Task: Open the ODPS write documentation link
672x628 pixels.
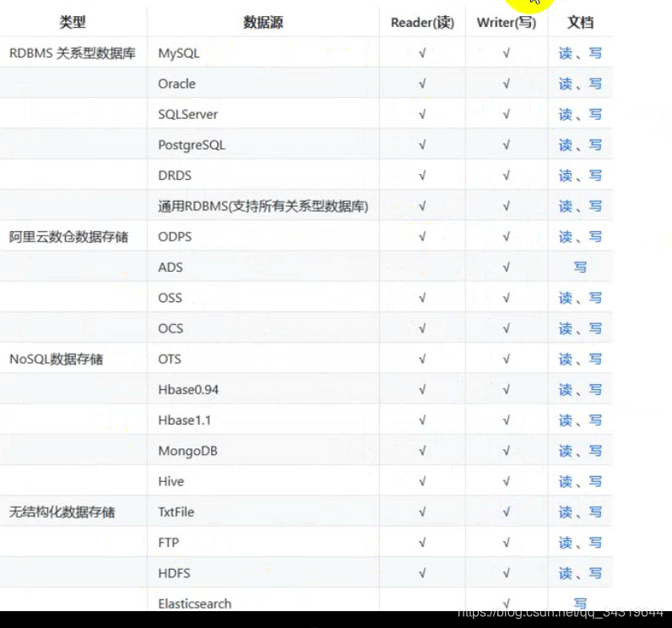Action: [595, 236]
